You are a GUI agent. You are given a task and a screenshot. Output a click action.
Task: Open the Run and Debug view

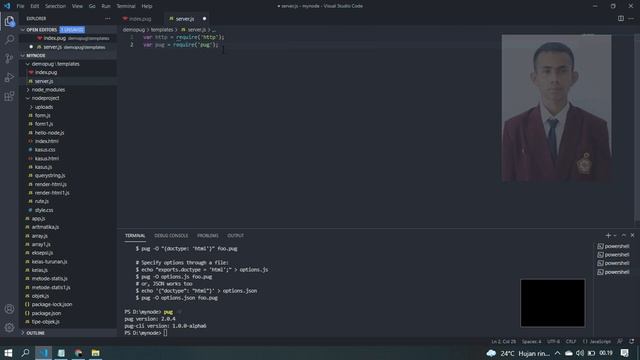tap(9, 77)
